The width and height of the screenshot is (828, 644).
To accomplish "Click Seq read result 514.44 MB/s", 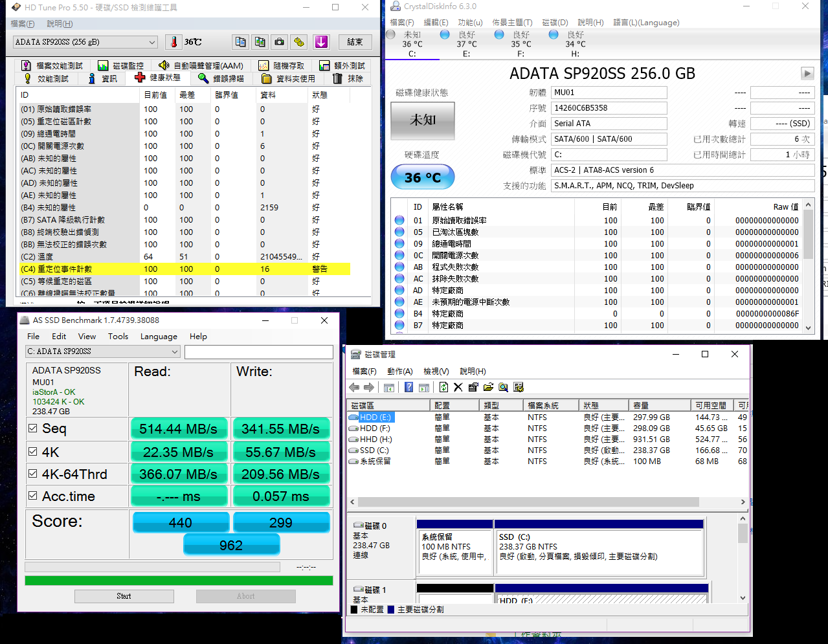I will click(x=179, y=429).
